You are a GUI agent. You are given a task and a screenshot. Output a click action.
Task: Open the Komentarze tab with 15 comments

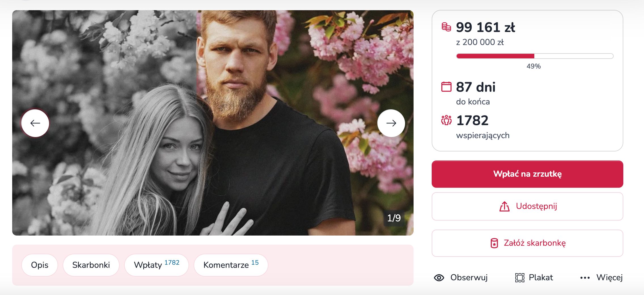coord(230,265)
